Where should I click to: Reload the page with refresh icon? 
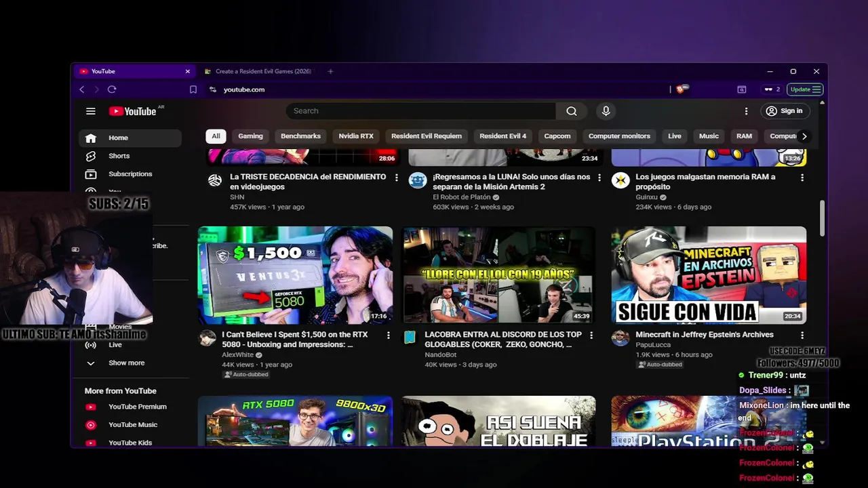pyautogui.click(x=112, y=89)
